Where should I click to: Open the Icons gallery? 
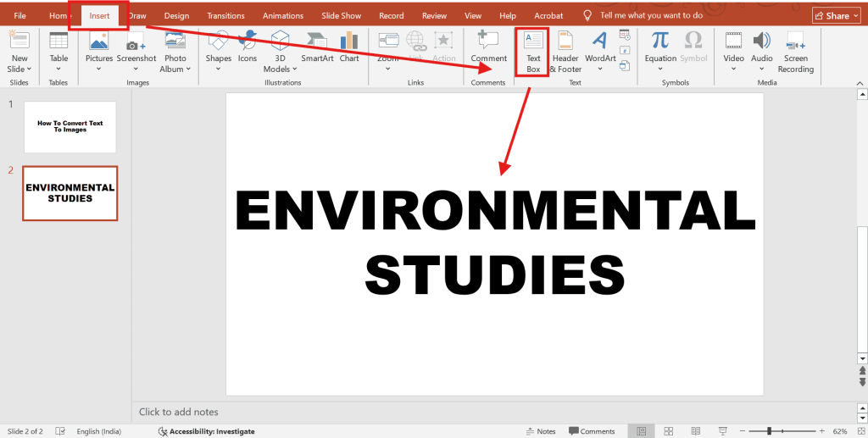tap(248, 47)
